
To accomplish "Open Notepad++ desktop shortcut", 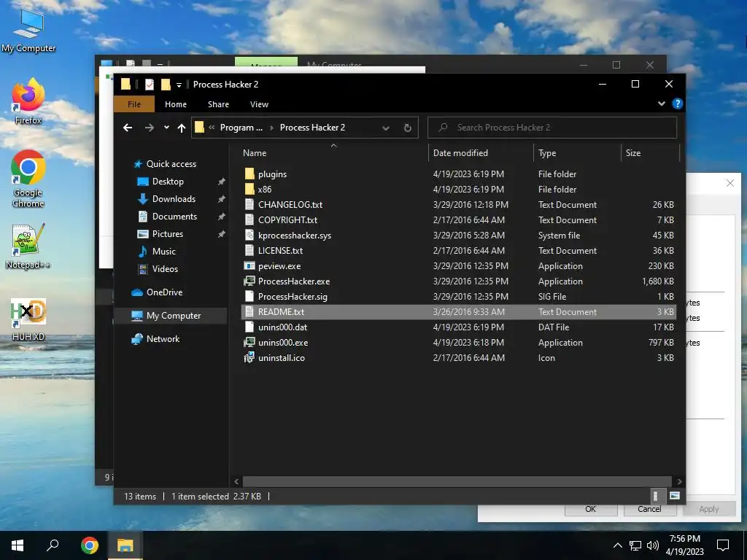I will (x=28, y=246).
